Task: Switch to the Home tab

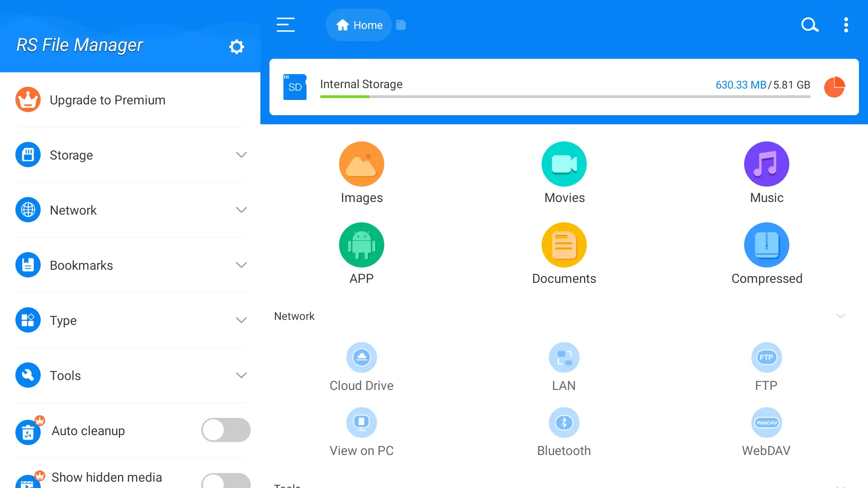Action: 358,25
